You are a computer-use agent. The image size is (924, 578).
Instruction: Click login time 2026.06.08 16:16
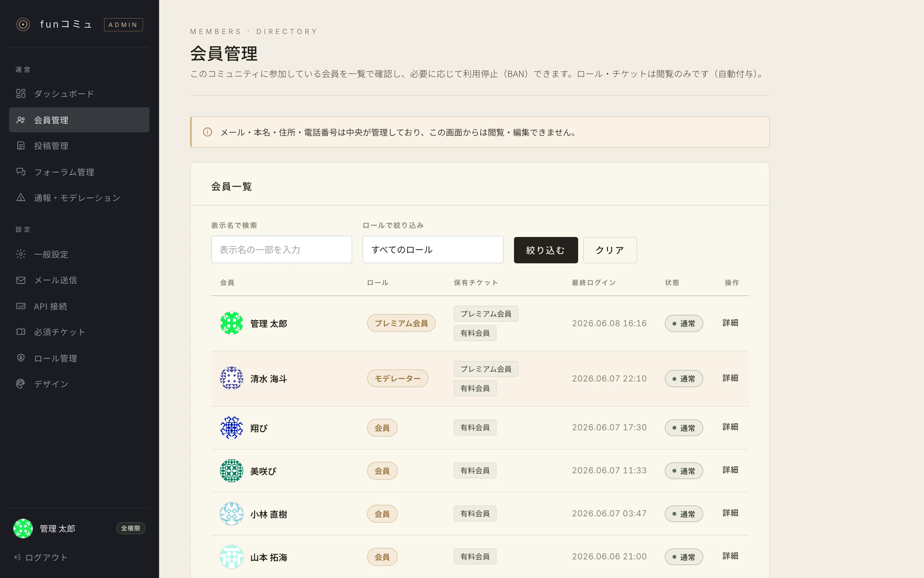609,323
